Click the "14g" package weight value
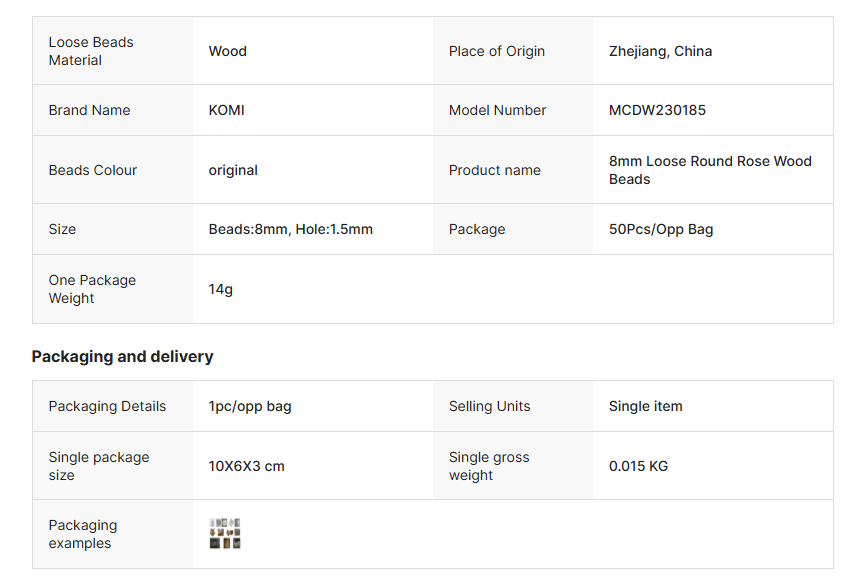The width and height of the screenshot is (858, 580). pyautogui.click(x=220, y=289)
